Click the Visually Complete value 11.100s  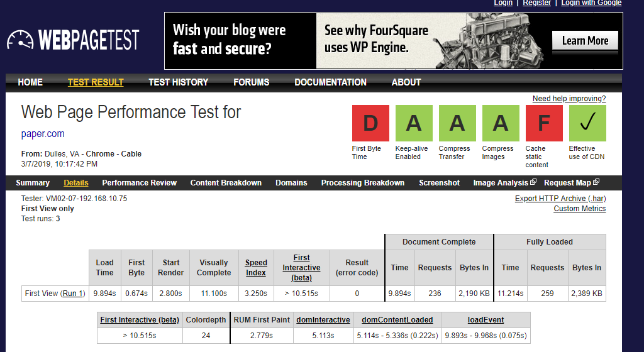click(214, 294)
